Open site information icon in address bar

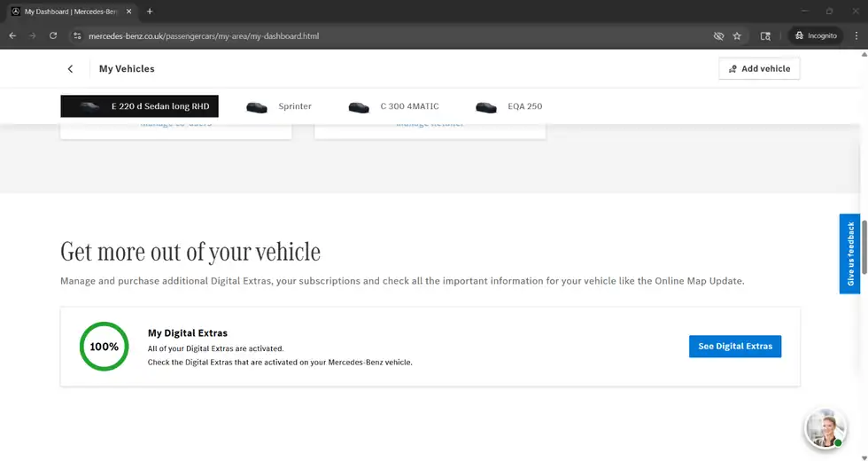78,36
